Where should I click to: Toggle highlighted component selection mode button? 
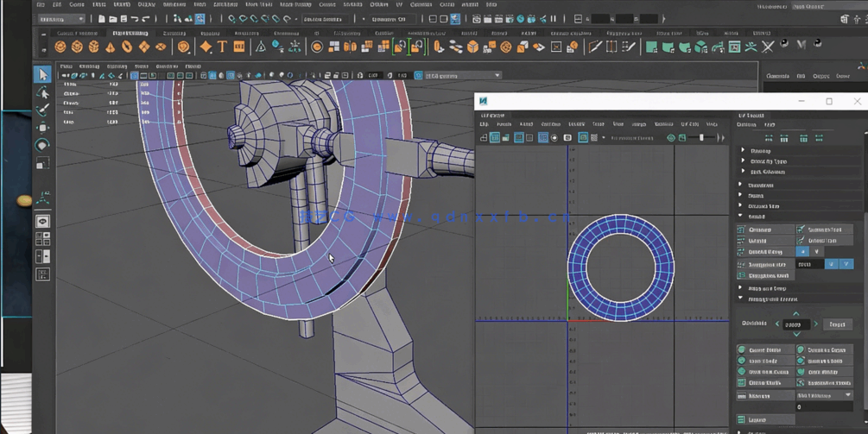click(x=200, y=19)
